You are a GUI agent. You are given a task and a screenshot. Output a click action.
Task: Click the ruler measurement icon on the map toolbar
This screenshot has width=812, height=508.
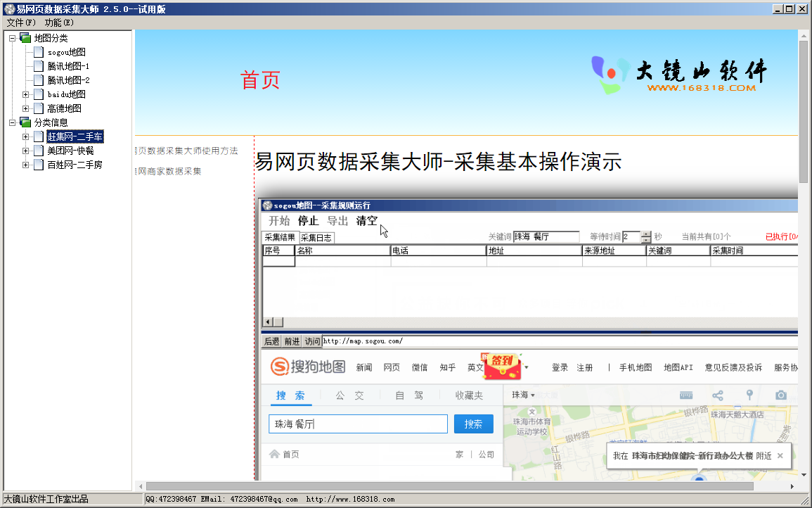pos(686,395)
